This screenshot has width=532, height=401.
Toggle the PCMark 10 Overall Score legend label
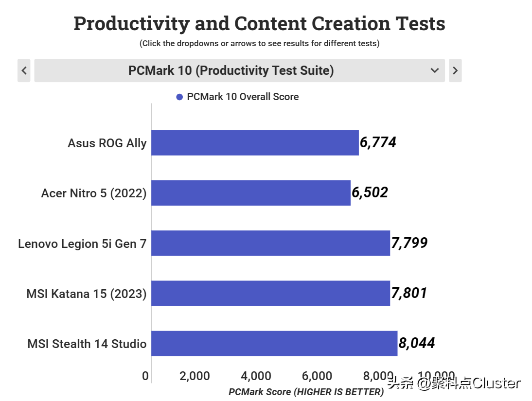coord(243,97)
